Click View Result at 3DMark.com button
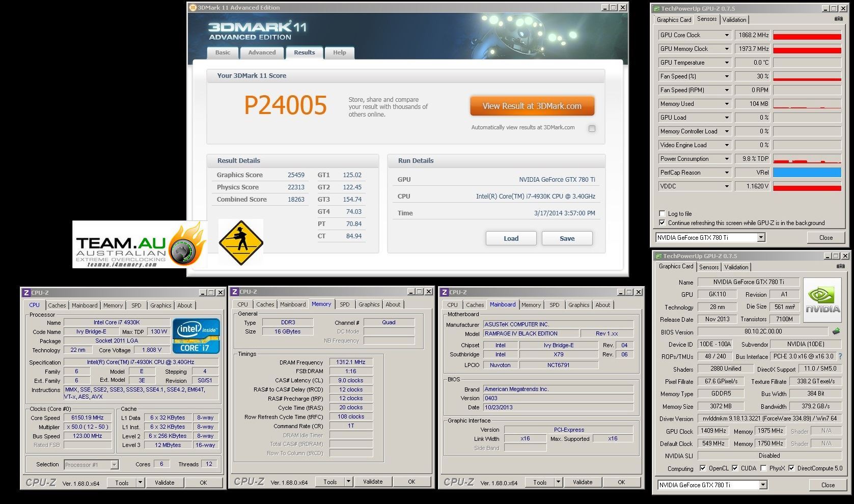Screen dimensions: 854x504 [x=532, y=106]
